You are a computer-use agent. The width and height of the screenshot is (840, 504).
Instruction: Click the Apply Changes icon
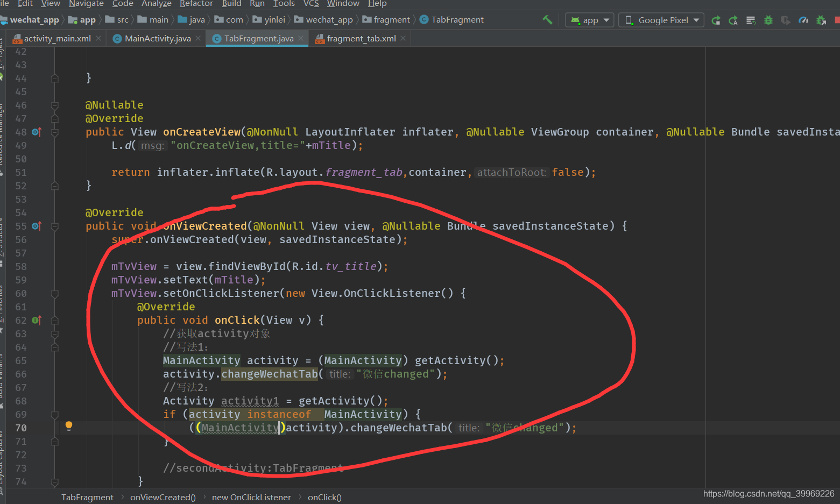717,20
